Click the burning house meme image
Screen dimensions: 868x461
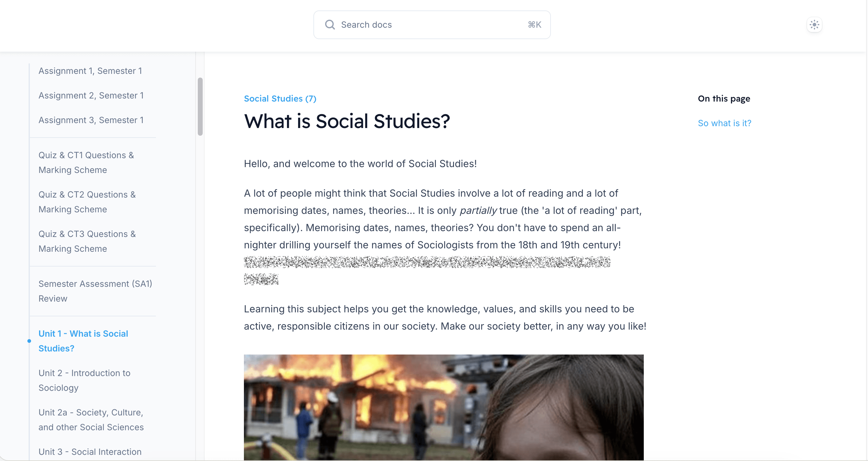444,407
